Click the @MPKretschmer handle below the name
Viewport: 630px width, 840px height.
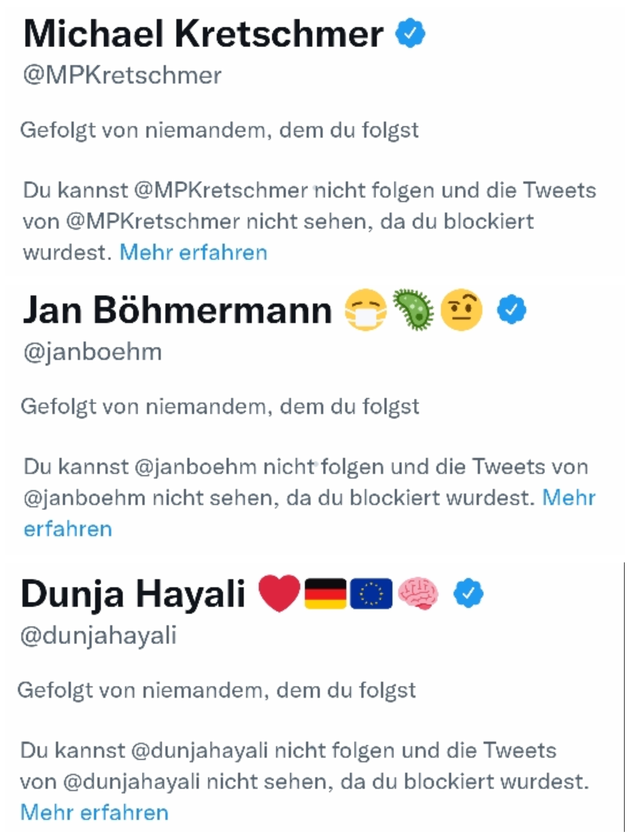click(x=122, y=75)
